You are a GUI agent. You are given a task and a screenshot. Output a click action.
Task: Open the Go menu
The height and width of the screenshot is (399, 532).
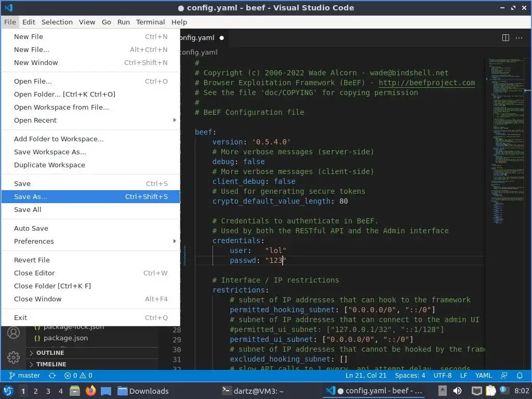tap(106, 22)
